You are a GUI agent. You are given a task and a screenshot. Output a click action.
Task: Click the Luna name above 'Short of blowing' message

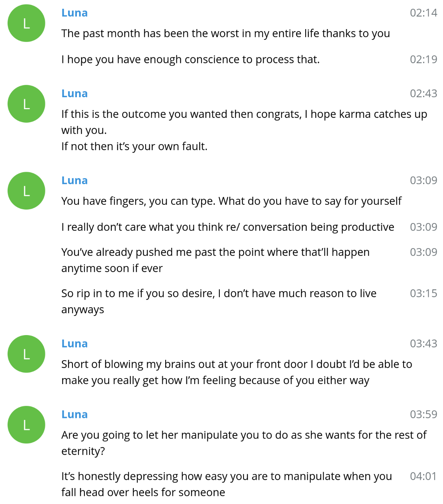(x=74, y=343)
